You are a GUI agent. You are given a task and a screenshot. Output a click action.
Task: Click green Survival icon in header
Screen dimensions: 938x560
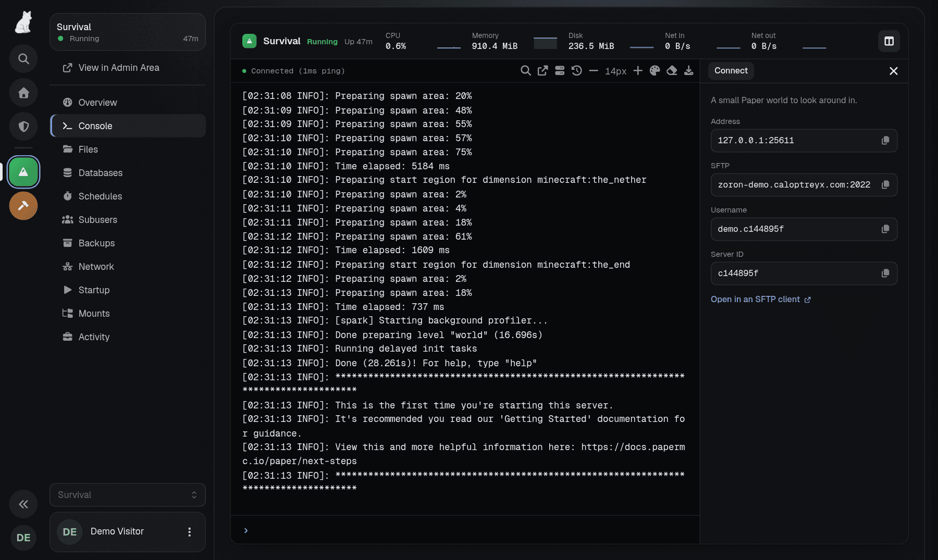pos(250,41)
